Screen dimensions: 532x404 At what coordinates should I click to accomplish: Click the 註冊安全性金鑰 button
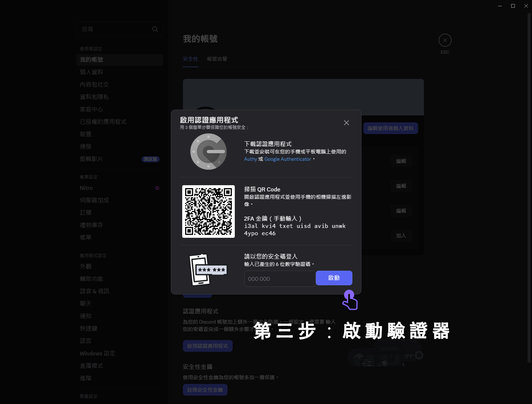pyautogui.click(x=205, y=390)
